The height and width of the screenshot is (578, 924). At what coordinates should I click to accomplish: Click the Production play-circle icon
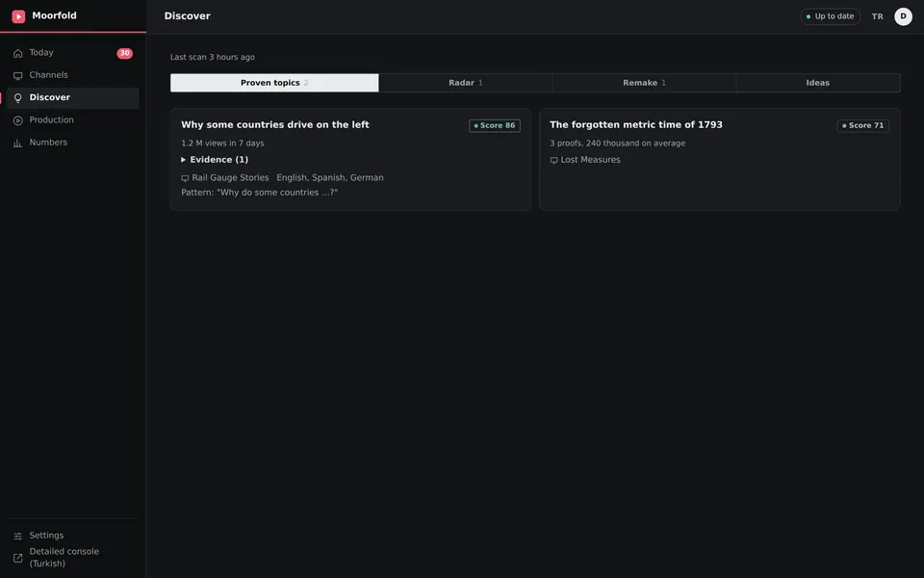click(17, 120)
